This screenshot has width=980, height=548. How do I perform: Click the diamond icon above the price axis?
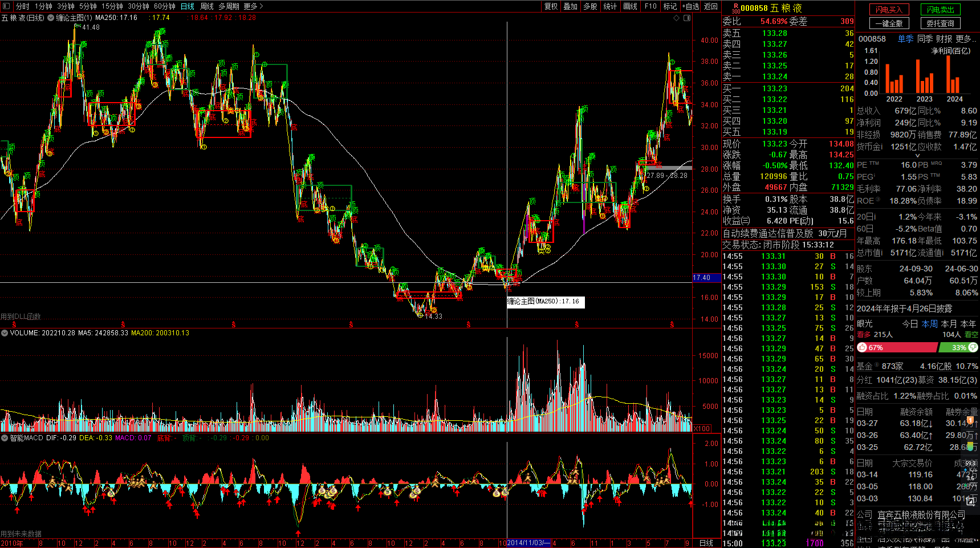(677, 18)
